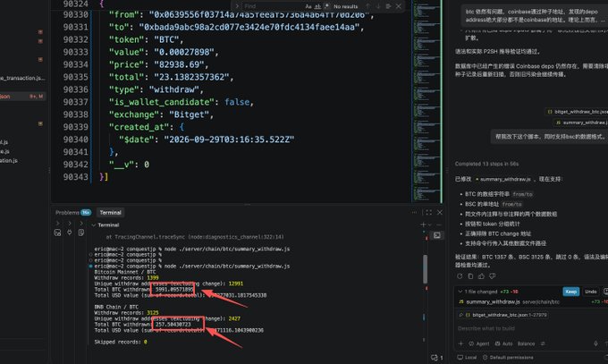This screenshot has width=608, height=364.
Task: Open the new terminal dropdown arrow
Action: 430,224
